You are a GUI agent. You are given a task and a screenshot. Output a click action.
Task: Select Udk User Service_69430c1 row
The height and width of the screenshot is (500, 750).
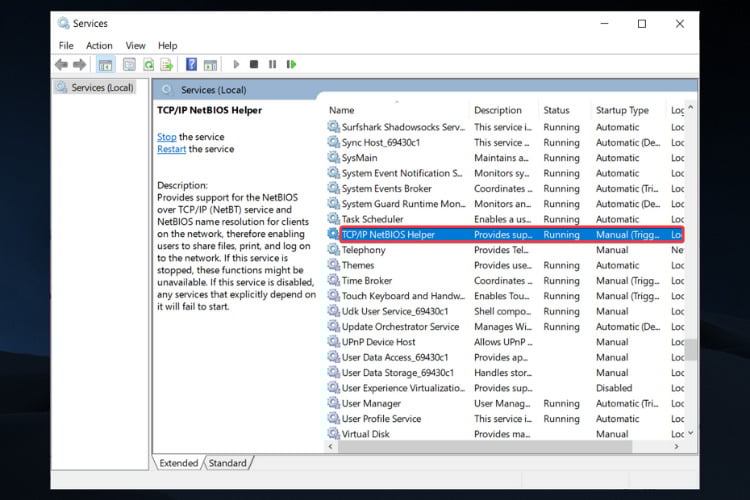coord(506,311)
